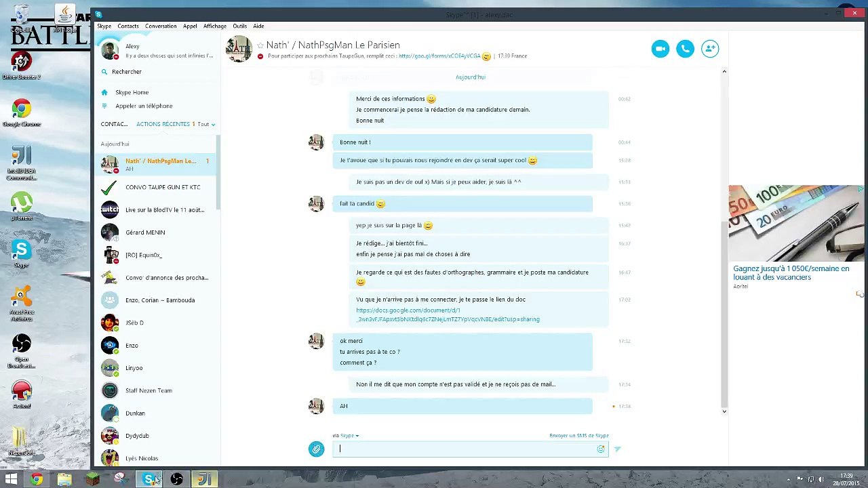Click Envoyer un SMS de Skype
This screenshot has height=488, width=868.
[x=579, y=436]
